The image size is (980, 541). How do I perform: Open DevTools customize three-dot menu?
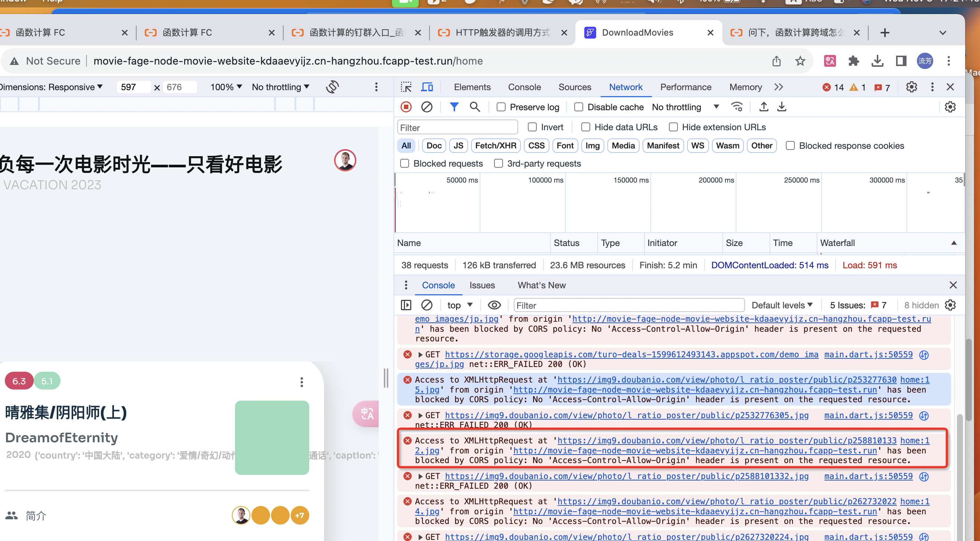[932, 87]
